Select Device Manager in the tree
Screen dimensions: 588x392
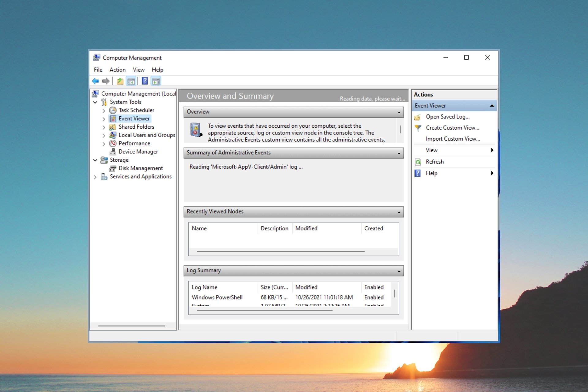click(138, 152)
